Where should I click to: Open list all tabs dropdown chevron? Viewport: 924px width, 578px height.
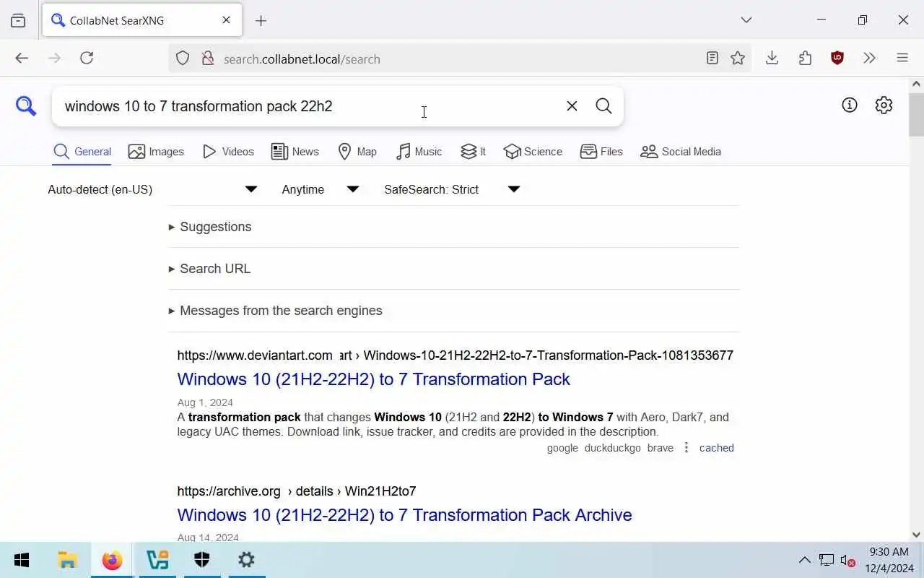746,20
